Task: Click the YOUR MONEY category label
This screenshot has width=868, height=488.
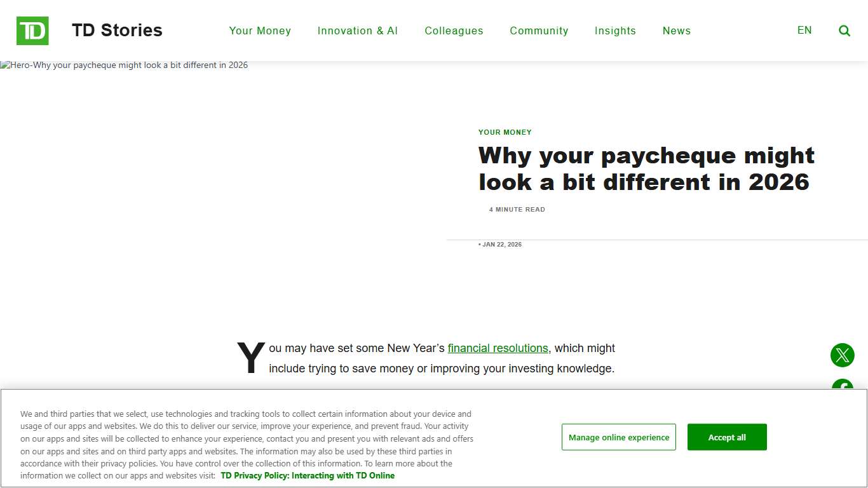Action: pyautogui.click(x=505, y=132)
